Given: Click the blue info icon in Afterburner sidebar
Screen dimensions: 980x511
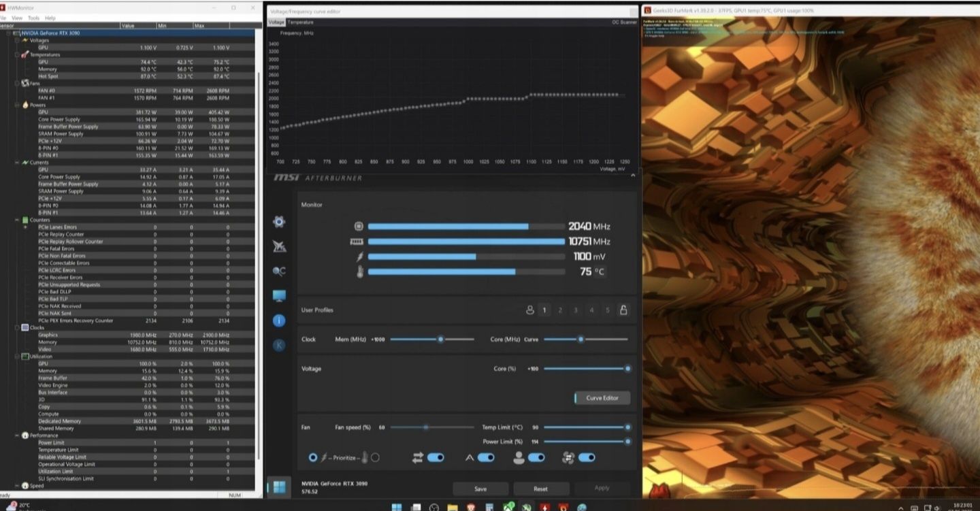Looking at the screenshot, I should (x=278, y=320).
